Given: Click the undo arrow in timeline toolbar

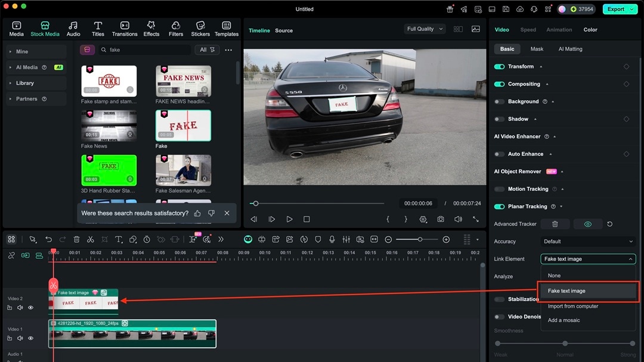Looking at the screenshot, I should [48, 239].
